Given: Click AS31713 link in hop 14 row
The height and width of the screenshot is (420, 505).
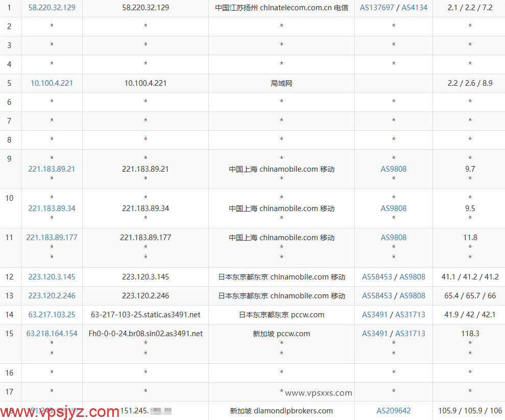Looking at the screenshot, I should [x=410, y=315].
